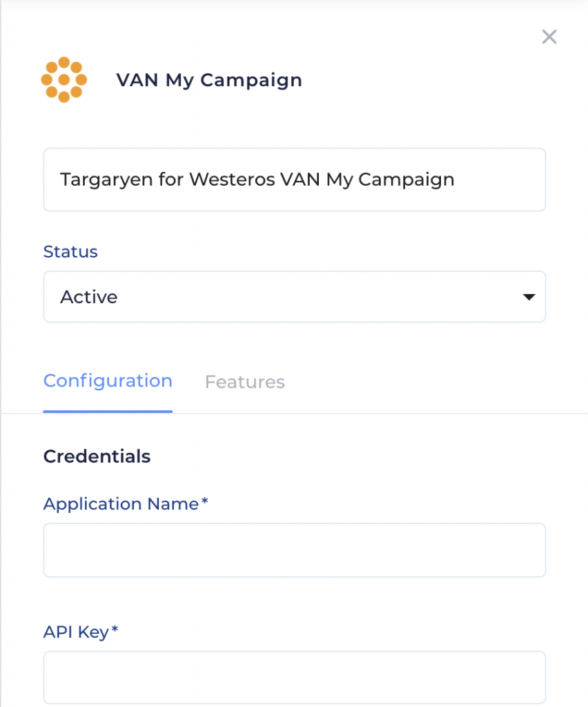Click the Status dropdown caret arrow

529,297
